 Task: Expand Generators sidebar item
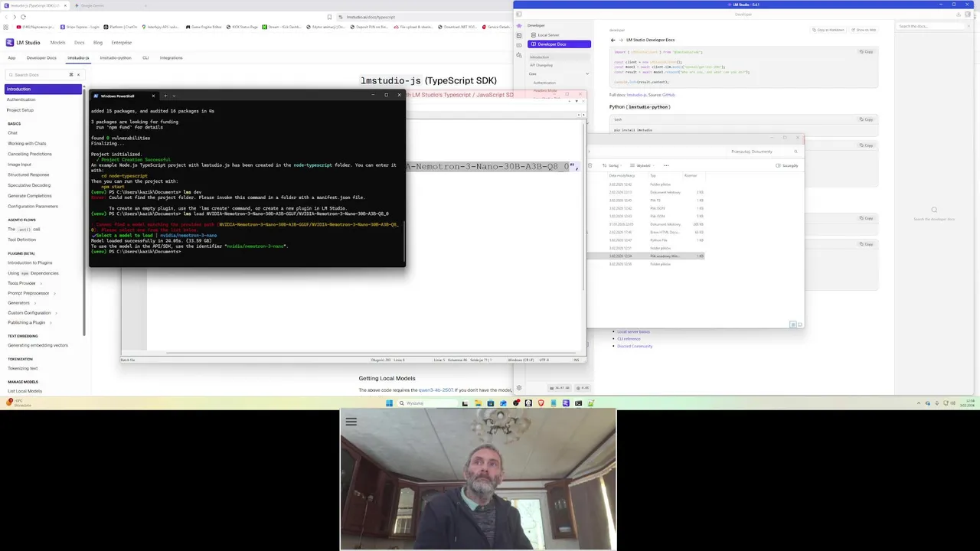36,303
